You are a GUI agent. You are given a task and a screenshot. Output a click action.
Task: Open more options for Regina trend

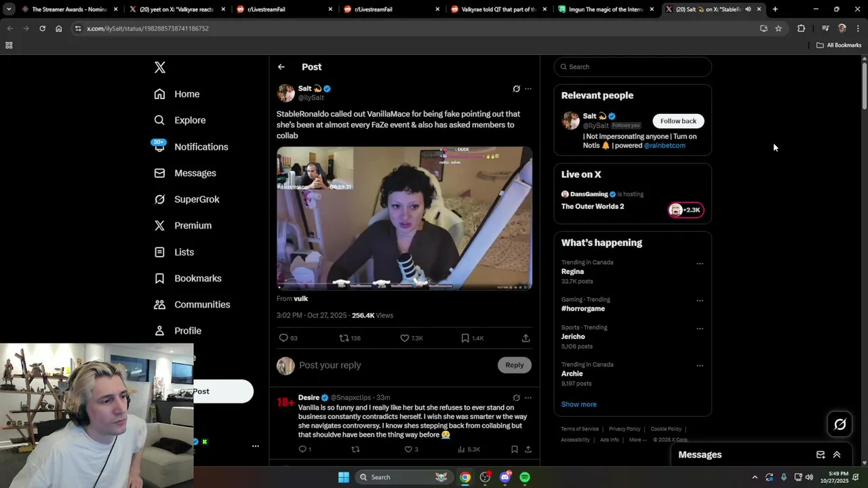[x=700, y=264]
